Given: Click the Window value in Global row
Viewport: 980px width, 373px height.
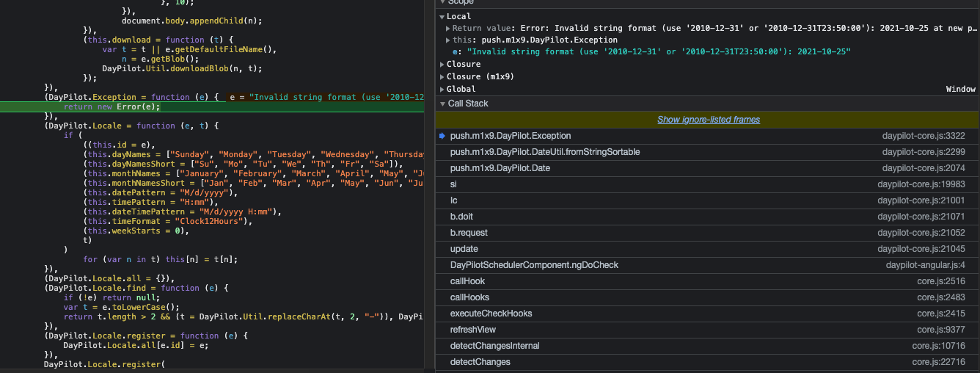Looking at the screenshot, I should coord(960,89).
